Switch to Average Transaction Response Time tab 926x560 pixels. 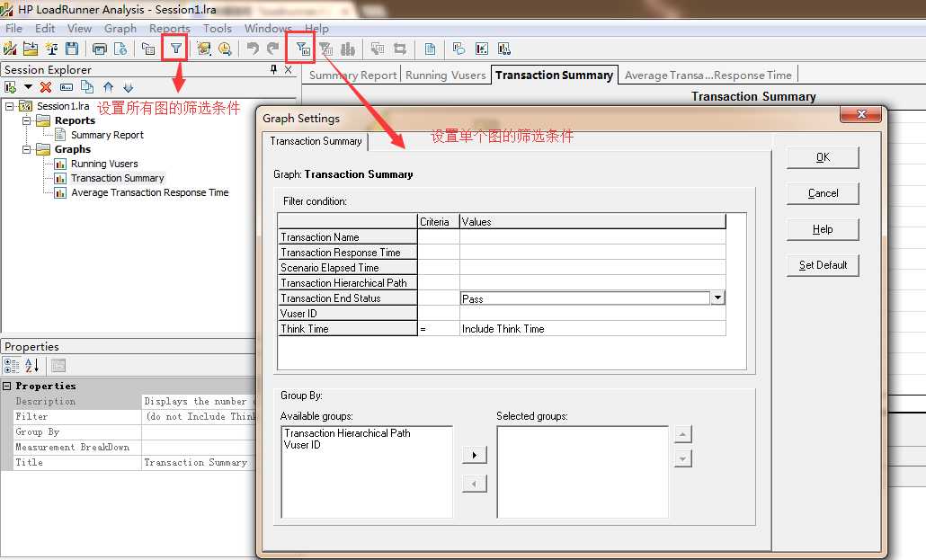[x=708, y=75]
